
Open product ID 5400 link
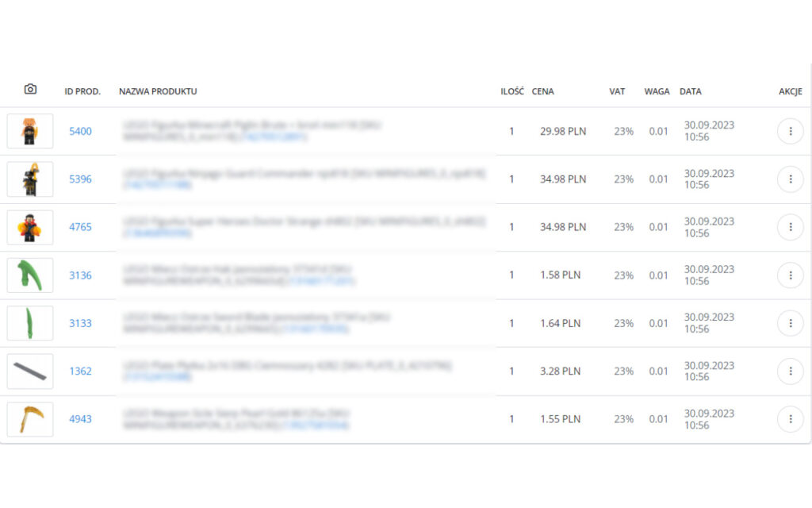(80, 131)
